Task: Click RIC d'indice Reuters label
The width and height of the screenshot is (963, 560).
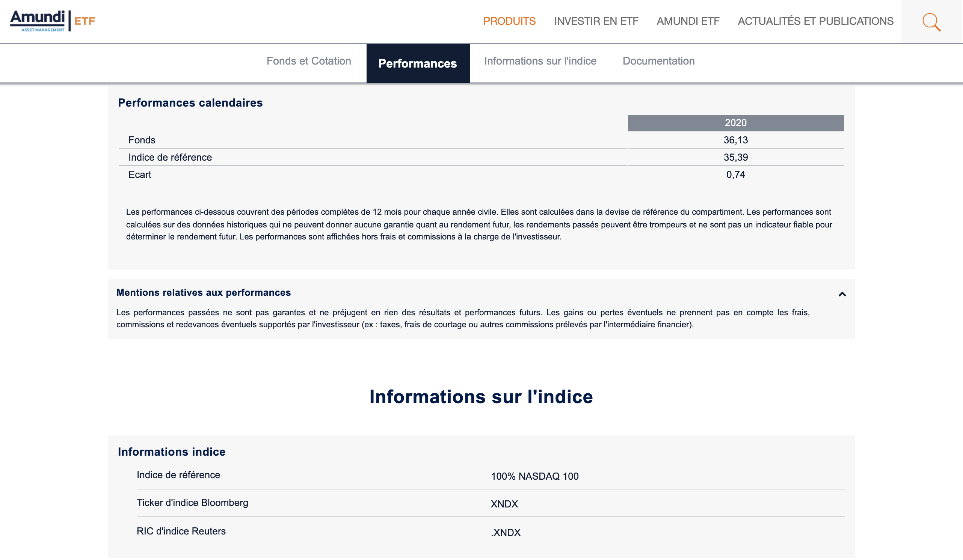Action: pyautogui.click(x=181, y=531)
